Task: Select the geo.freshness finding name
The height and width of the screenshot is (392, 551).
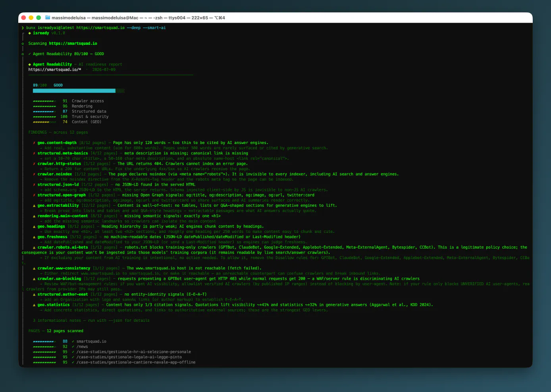Action: (52, 237)
